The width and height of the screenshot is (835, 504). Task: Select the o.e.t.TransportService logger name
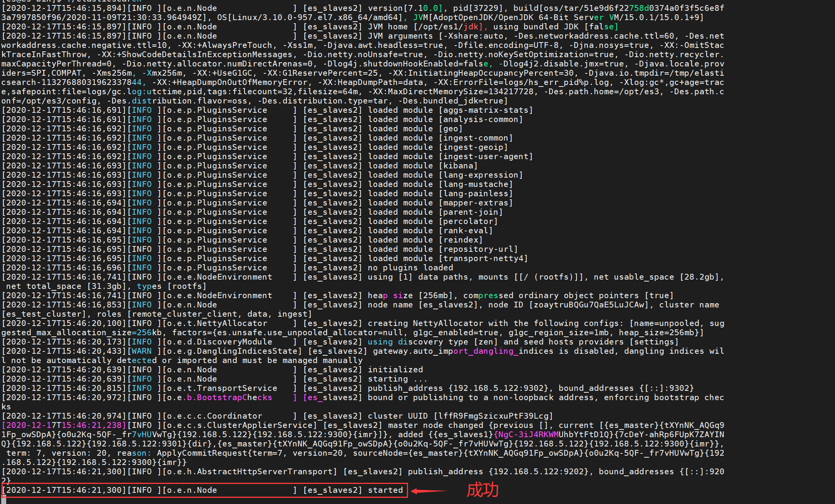tap(222, 388)
